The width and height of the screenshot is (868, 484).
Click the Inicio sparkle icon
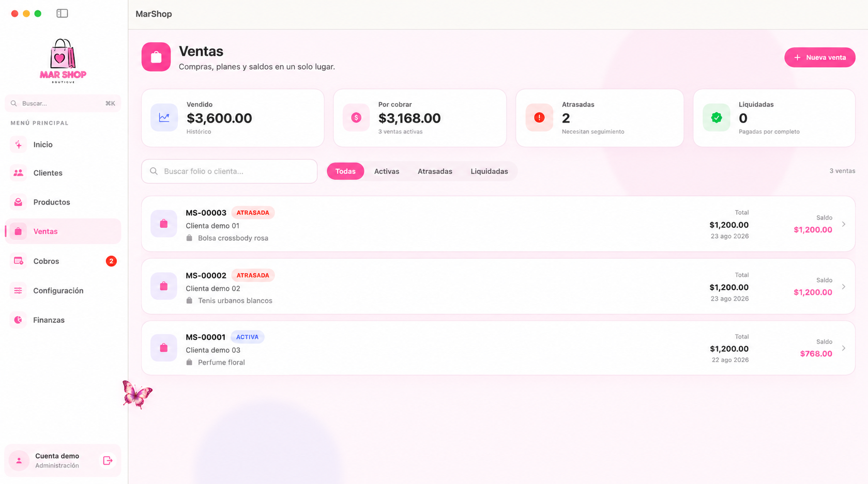coord(18,145)
